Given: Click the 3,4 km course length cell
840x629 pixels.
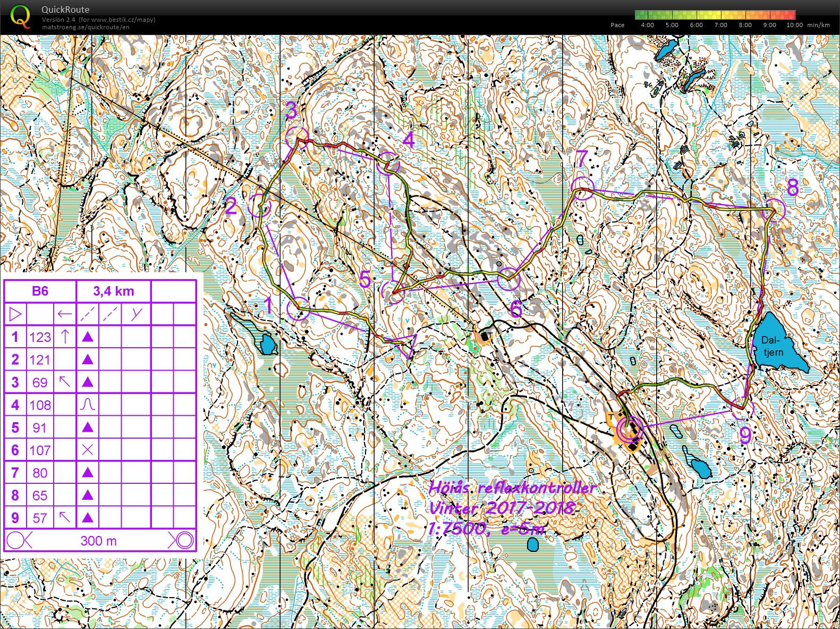Looking at the screenshot, I should 114,291.
